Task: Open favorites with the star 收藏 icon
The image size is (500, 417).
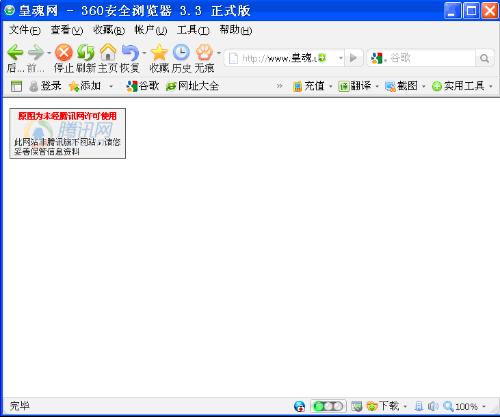Action: click(x=159, y=53)
